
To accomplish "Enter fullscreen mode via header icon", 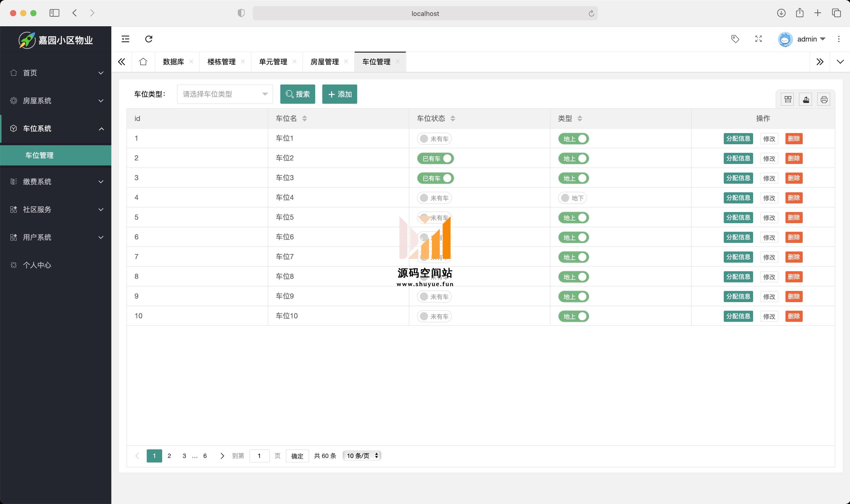I will pos(758,39).
